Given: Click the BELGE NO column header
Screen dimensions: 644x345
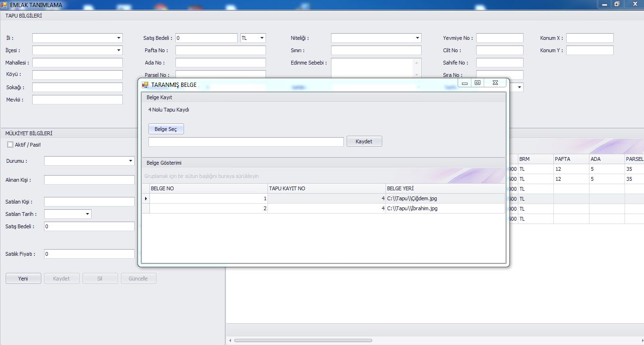Looking at the screenshot, I should pyautogui.click(x=209, y=188).
